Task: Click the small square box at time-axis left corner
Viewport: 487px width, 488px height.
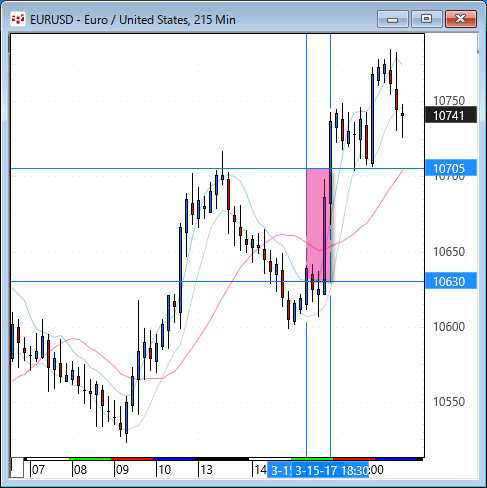Action: 17,468
